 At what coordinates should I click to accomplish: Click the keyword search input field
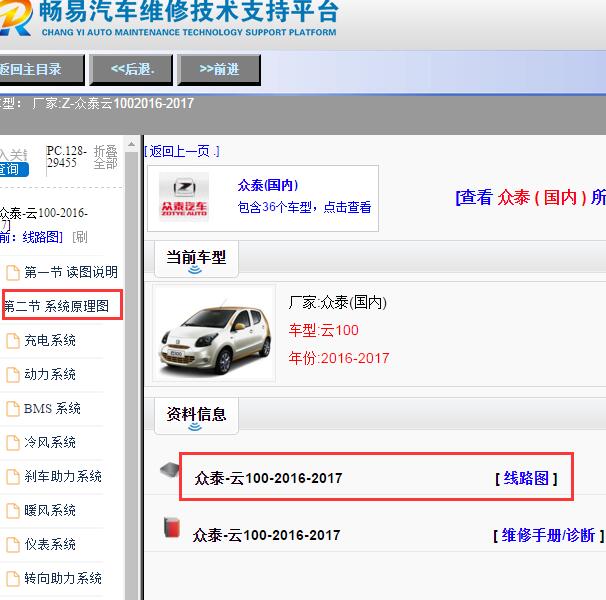(x=14, y=155)
